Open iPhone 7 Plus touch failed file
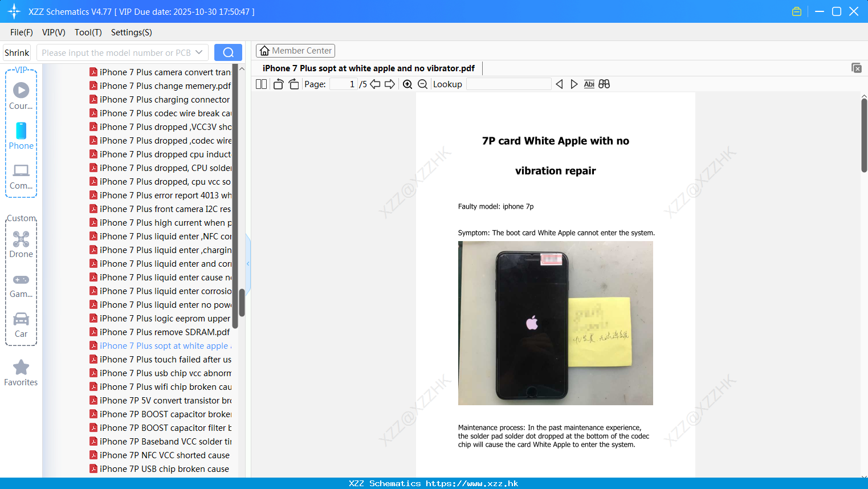Image resolution: width=868 pixels, height=489 pixels. [160, 360]
